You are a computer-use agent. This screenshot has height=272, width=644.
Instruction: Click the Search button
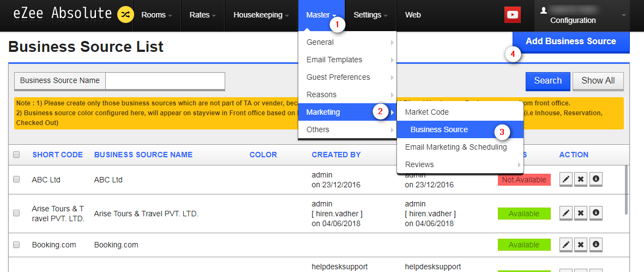tap(548, 81)
